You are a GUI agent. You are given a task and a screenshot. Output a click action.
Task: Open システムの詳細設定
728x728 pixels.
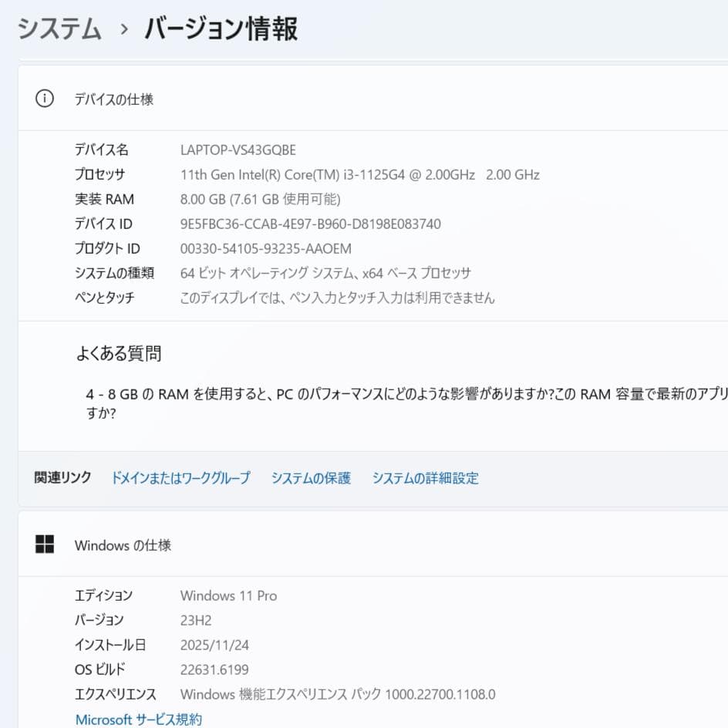pos(426,478)
